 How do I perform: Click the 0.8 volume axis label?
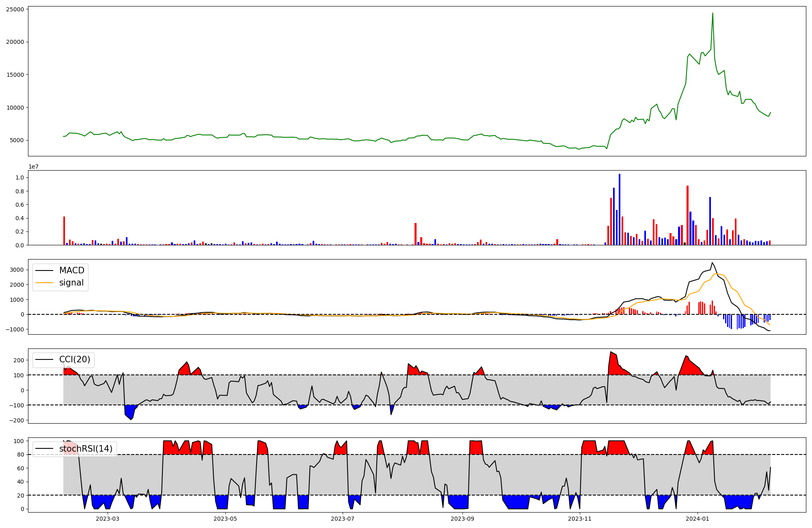click(x=19, y=191)
